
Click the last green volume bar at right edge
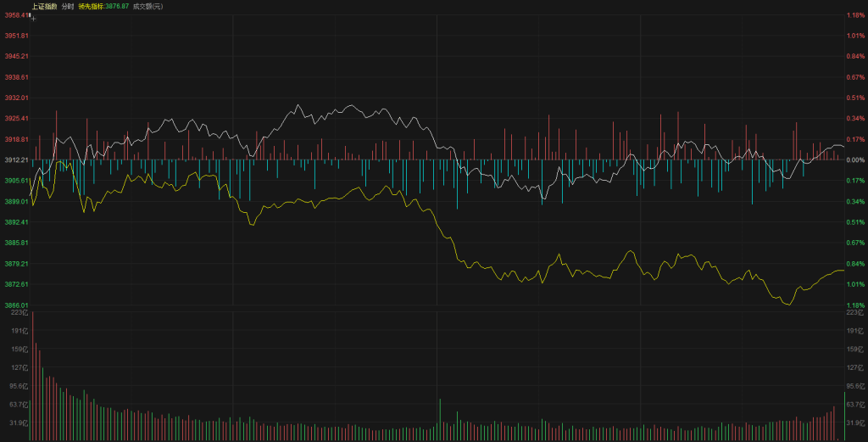point(844,417)
